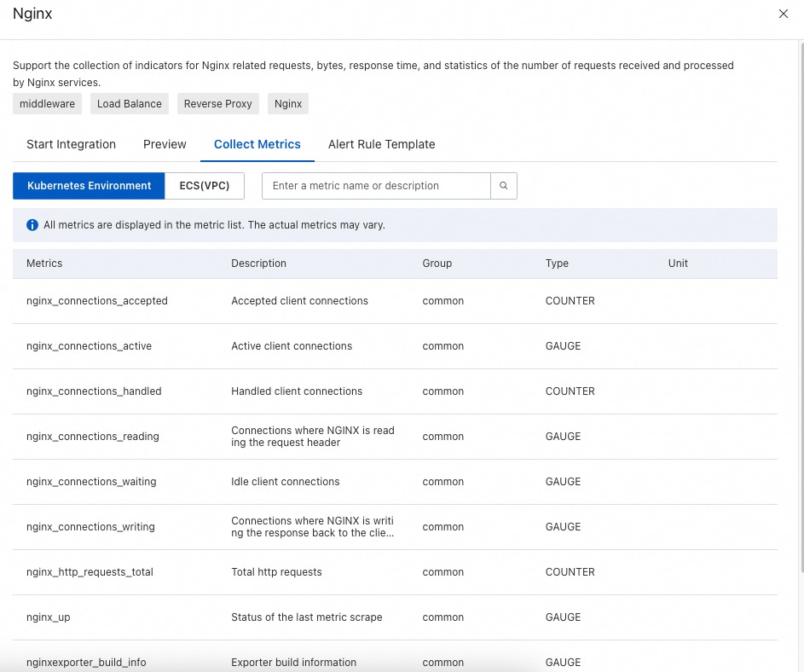
Task: Click the Reverse Proxy tag
Action: coord(218,104)
